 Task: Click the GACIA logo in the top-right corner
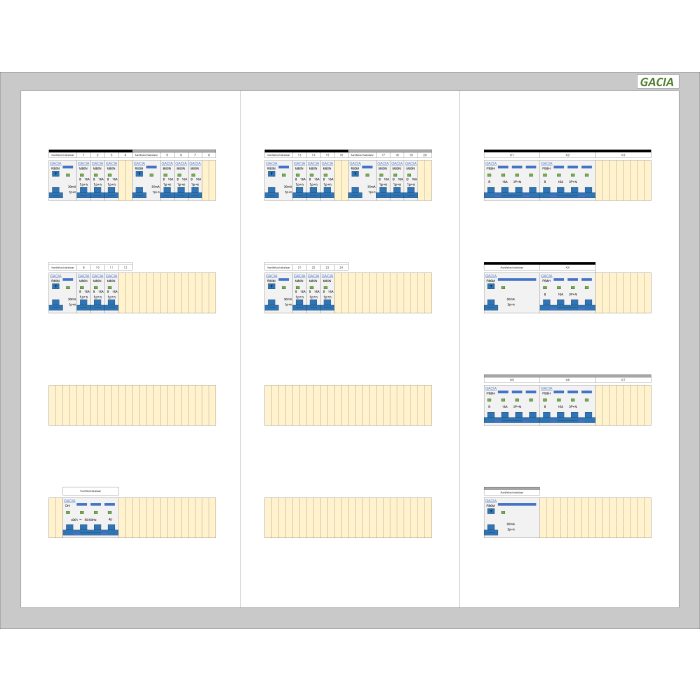[658, 82]
